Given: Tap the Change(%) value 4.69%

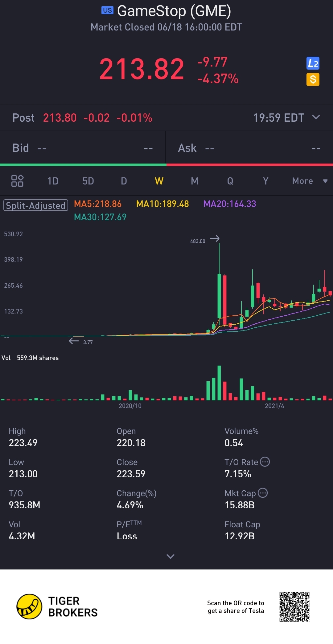Looking at the screenshot, I should 130,505.
